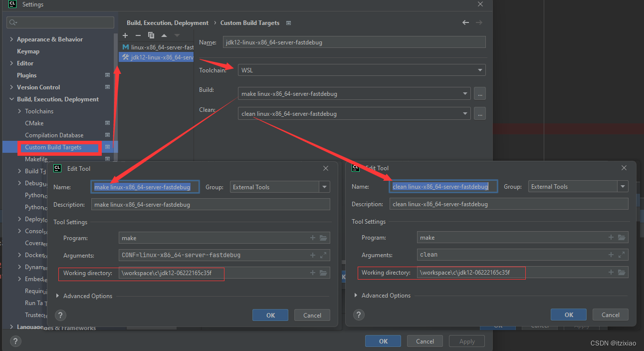644x351 pixels.
Task: Select Keymap in settings tree
Action: point(28,51)
